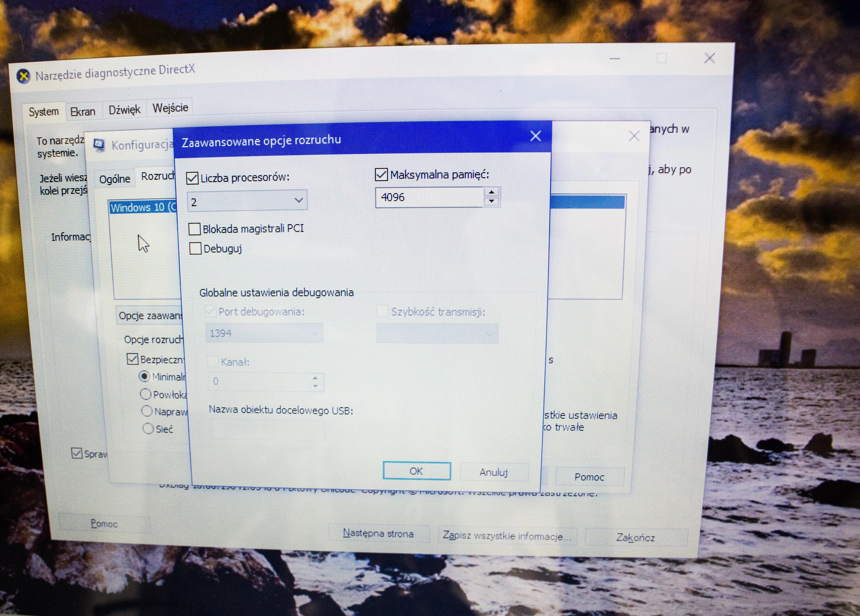Viewport: 860px width, 616px height.
Task: Click the maximum memory field showing 4096
Action: point(430,197)
